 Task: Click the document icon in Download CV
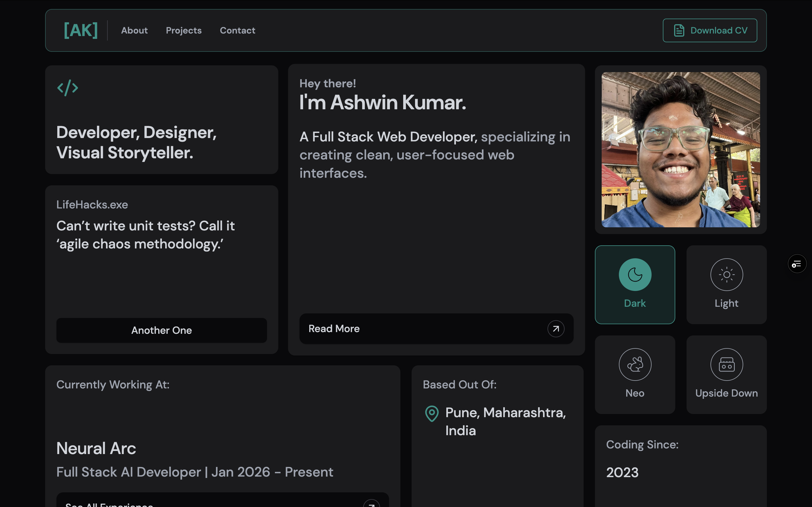679,30
